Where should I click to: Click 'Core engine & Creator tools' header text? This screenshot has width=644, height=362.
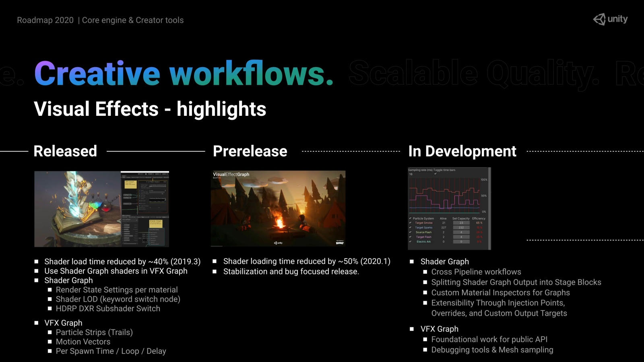tap(133, 20)
